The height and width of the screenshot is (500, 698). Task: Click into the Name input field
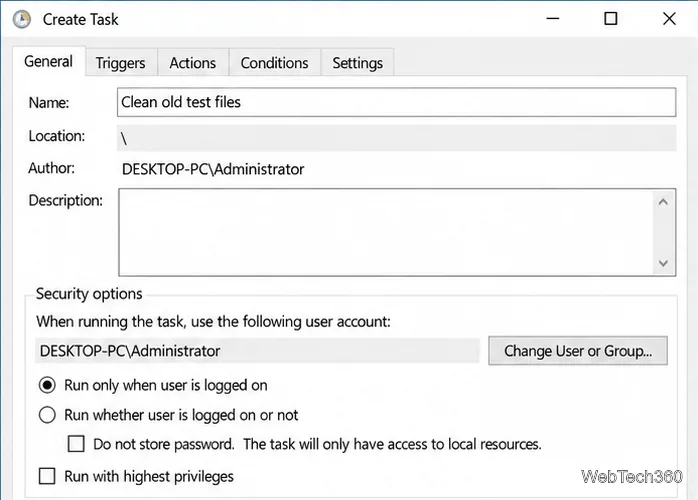pyautogui.click(x=397, y=102)
